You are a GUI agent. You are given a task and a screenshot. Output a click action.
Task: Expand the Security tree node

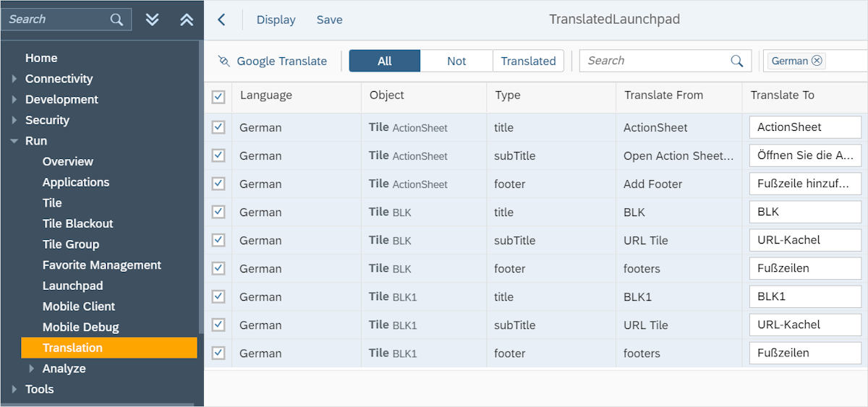[14, 120]
